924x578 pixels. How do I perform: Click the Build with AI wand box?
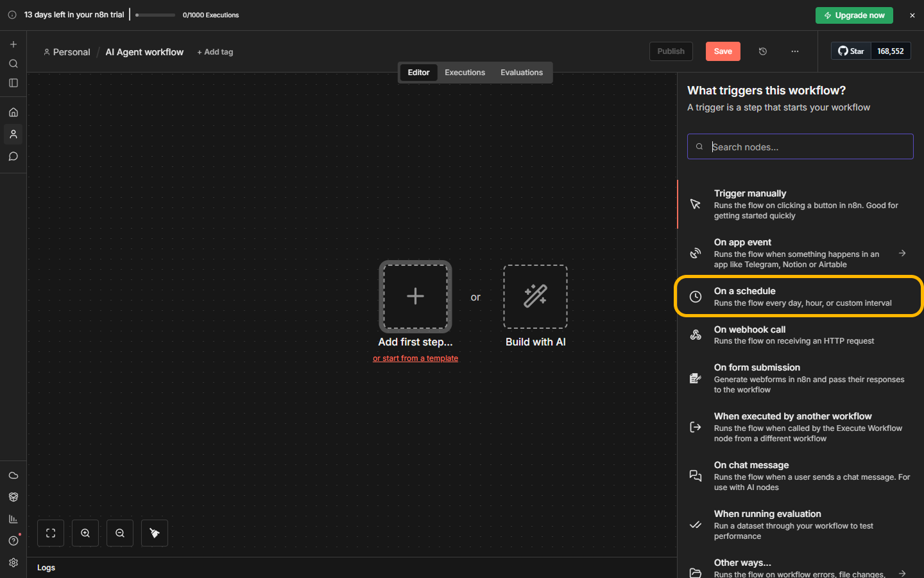[535, 297]
